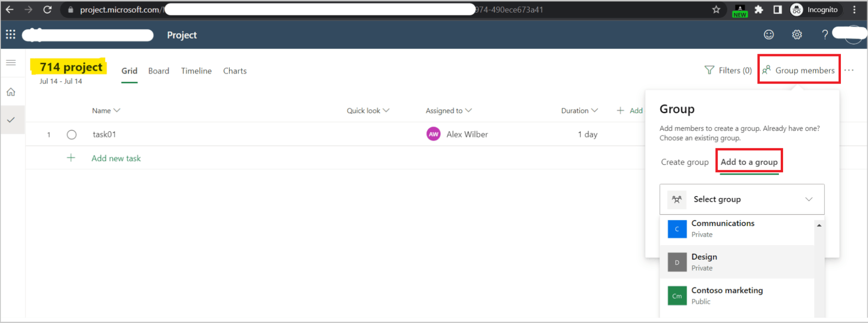Click the Design group D icon
868x323 pixels.
(677, 262)
